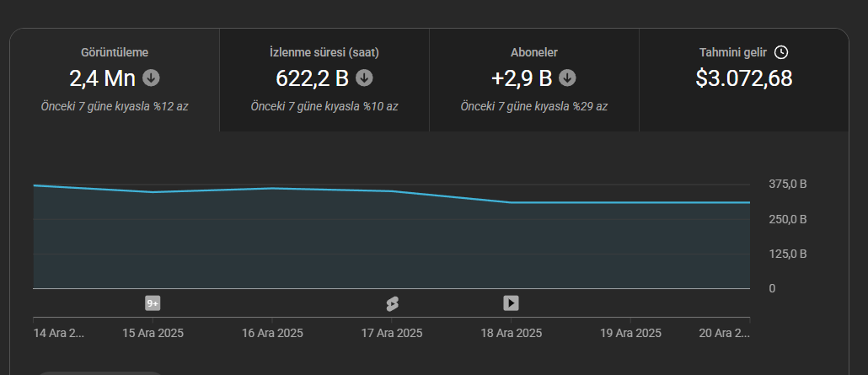868x375 pixels.
Task: Select the Aboneler metric tab
Action: pos(534,80)
